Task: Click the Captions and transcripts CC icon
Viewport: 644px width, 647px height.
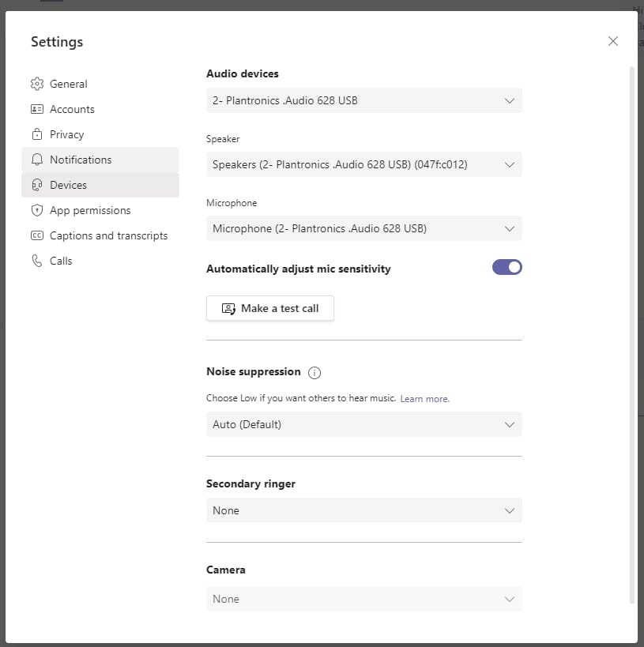Action: point(36,235)
